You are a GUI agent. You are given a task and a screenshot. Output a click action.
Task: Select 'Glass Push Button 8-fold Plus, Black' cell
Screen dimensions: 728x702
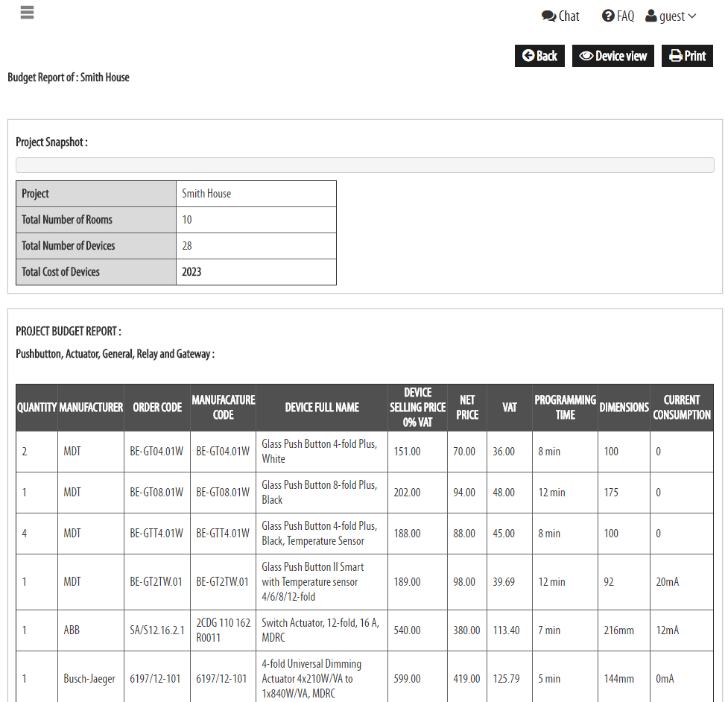click(322, 493)
